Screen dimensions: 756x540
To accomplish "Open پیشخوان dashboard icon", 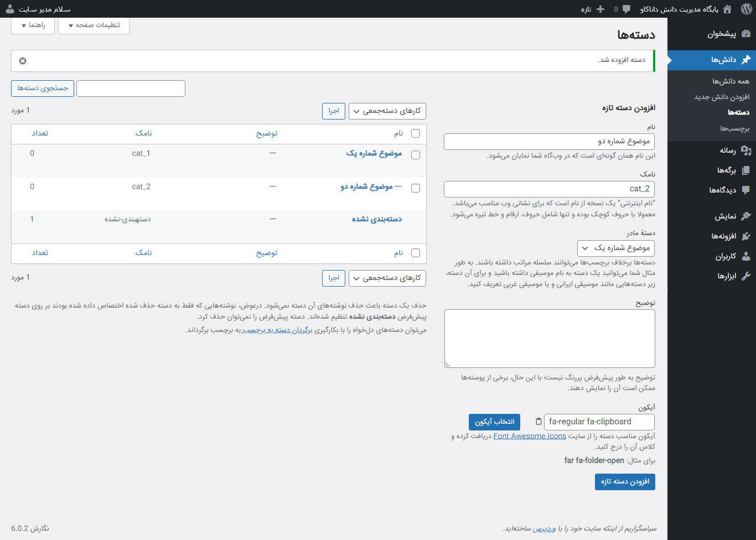I will tap(745, 34).
